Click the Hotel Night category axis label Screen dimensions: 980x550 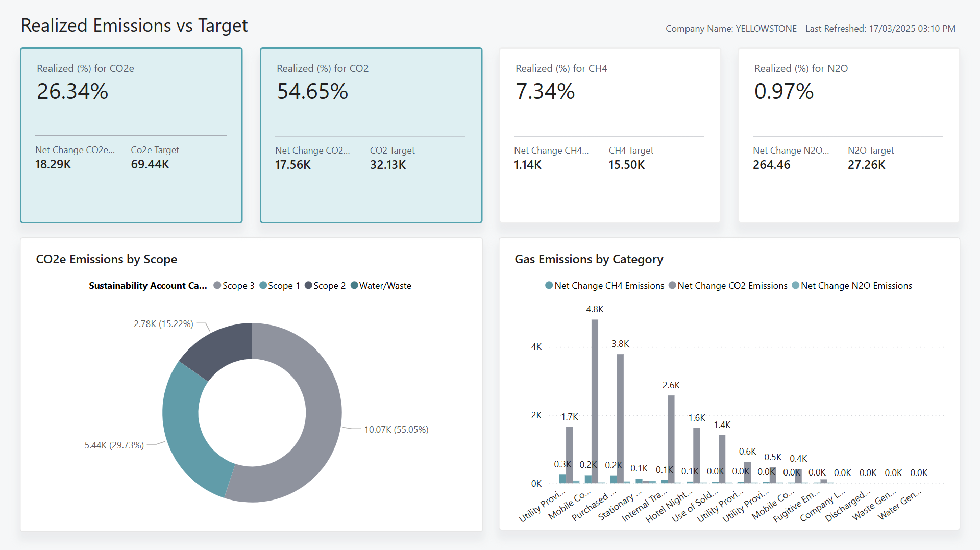coord(670,507)
